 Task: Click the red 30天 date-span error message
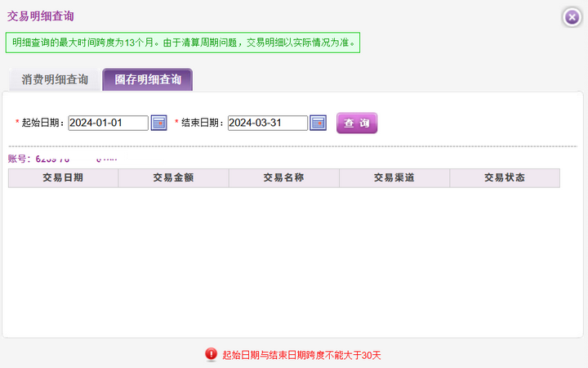click(301, 355)
